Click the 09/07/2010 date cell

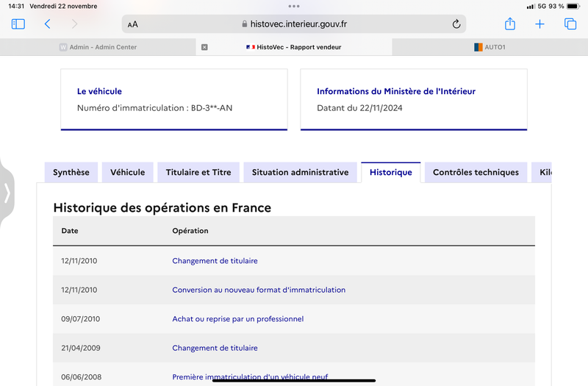click(x=81, y=319)
